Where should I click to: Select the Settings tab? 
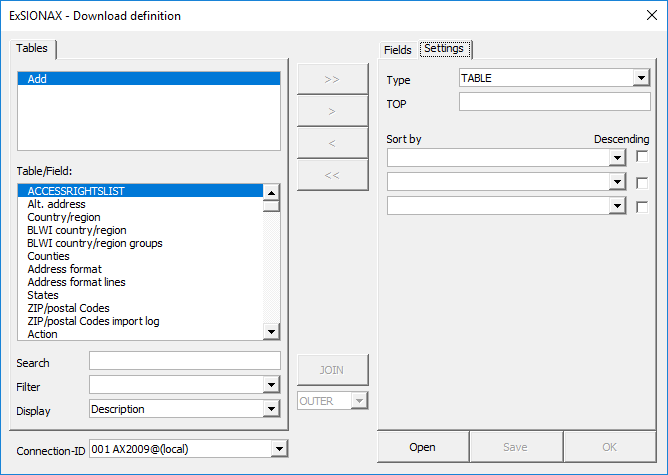pos(444,48)
